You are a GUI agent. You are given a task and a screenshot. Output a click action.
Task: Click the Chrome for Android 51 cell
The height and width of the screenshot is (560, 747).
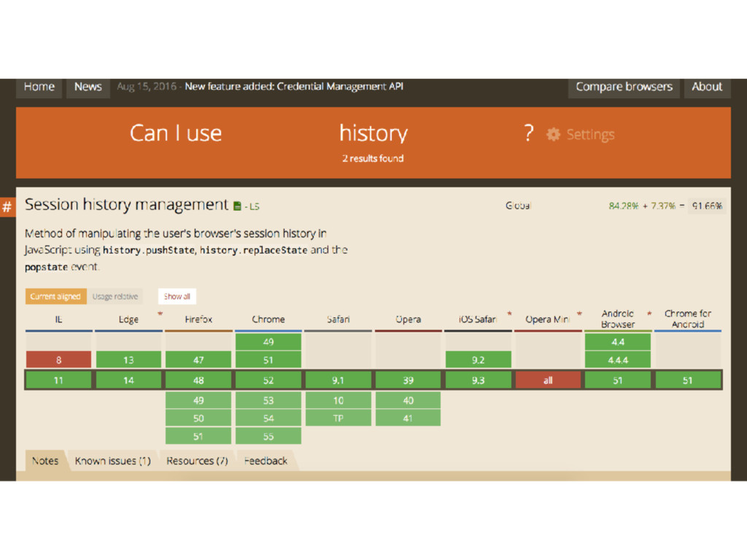[x=688, y=381]
